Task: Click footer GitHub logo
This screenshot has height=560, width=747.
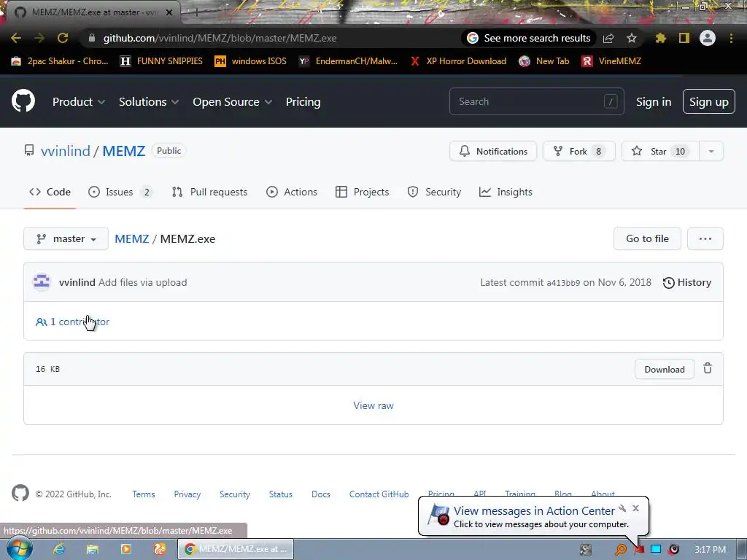Action: click(x=20, y=494)
